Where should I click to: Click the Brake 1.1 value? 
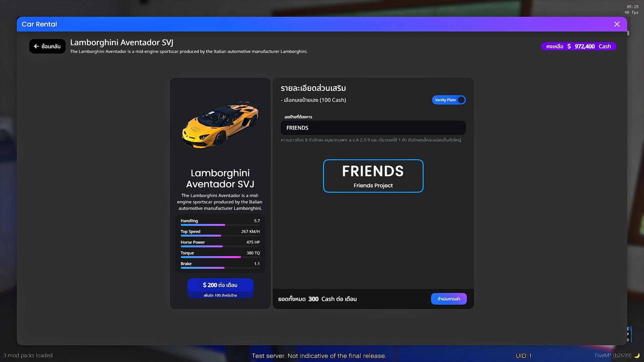pyautogui.click(x=257, y=263)
